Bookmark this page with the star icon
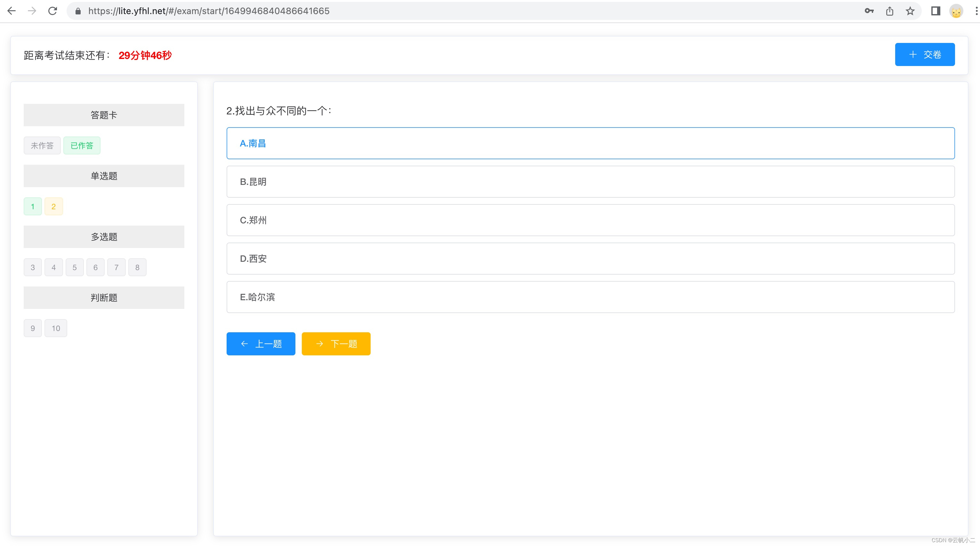This screenshot has width=980, height=546. click(x=910, y=11)
